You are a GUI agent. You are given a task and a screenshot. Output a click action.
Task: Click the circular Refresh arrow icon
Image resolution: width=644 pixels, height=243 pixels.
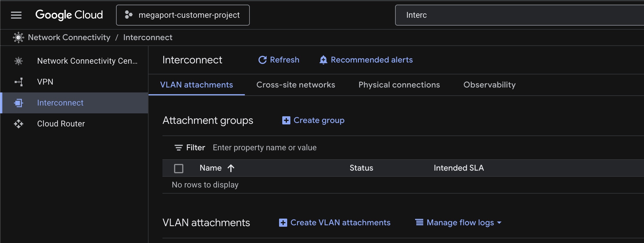[x=263, y=60]
